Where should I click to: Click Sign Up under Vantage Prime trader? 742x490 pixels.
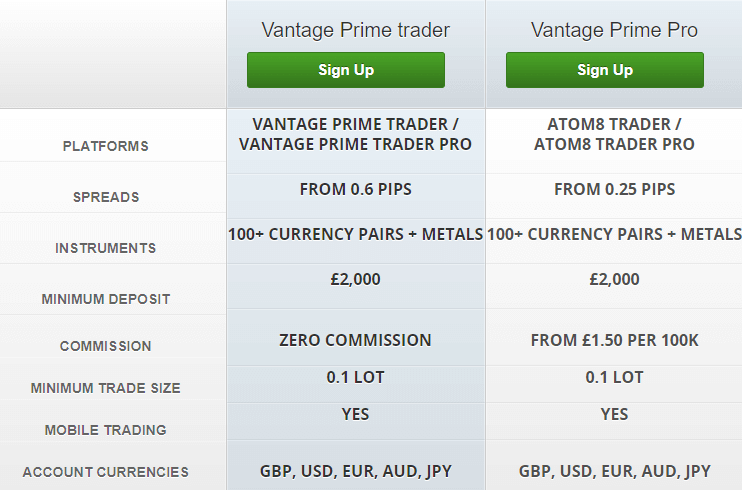[x=345, y=70]
